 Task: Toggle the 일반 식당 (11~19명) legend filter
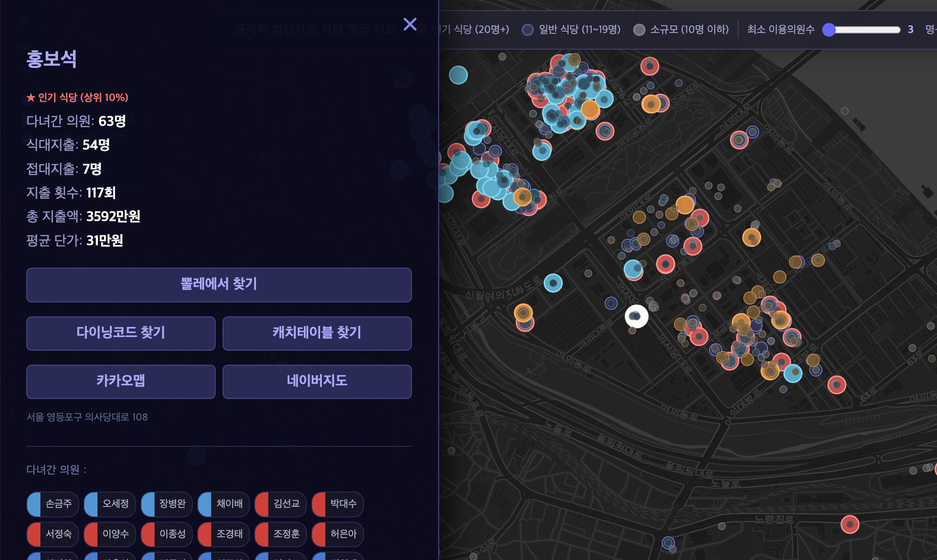[x=571, y=29]
